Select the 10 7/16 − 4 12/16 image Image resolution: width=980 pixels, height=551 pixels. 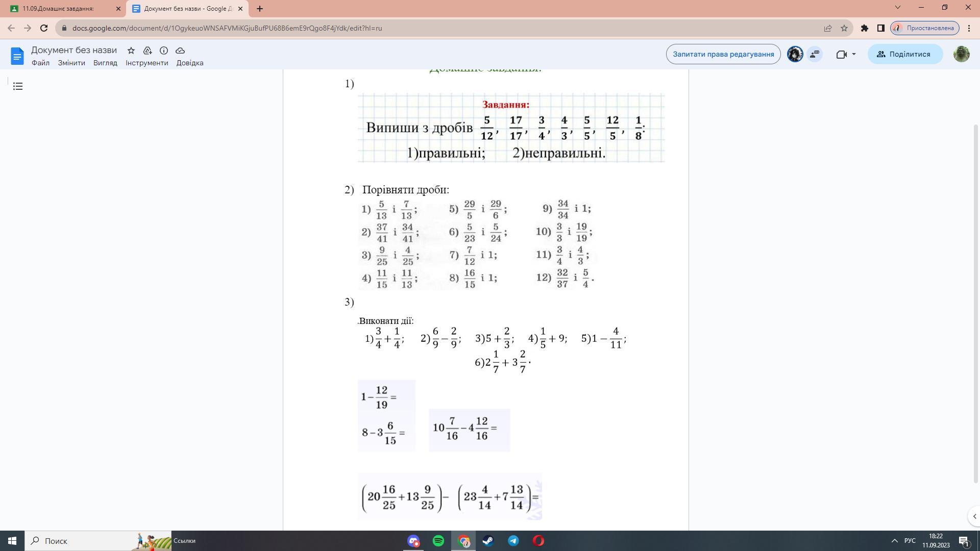click(469, 430)
